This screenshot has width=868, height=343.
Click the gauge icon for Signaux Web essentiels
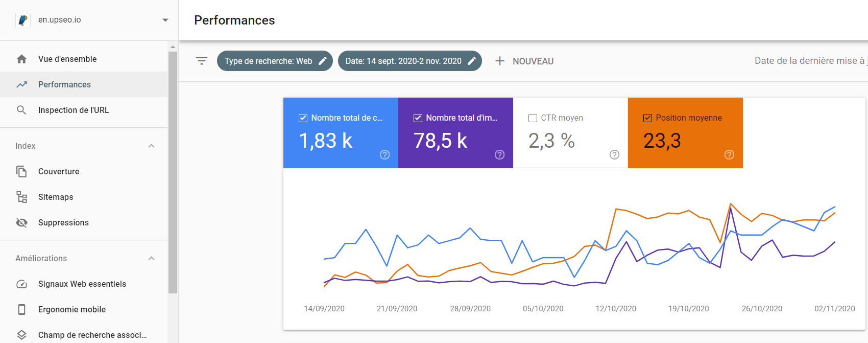(21, 284)
